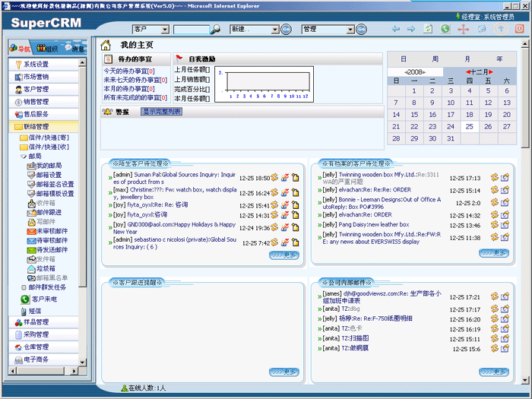Click 更多 button in 陌生客户待处理 panel
This screenshot has height=399, width=532.
point(284,255)
